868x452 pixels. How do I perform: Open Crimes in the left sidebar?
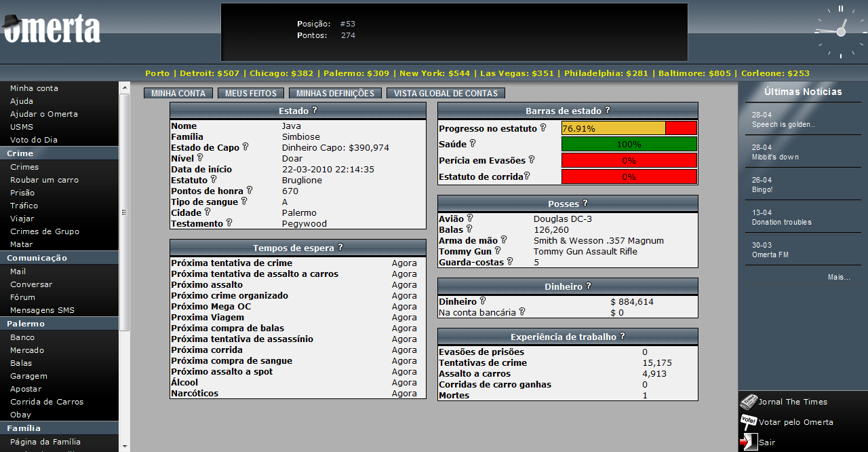pyautogui.click(x=24, y=167)
